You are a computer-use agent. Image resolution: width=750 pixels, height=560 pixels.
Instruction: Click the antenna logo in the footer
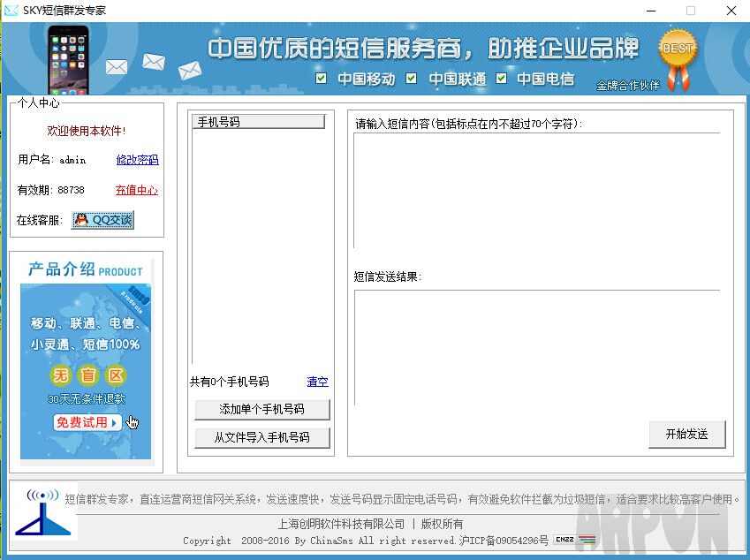point(43,511)
